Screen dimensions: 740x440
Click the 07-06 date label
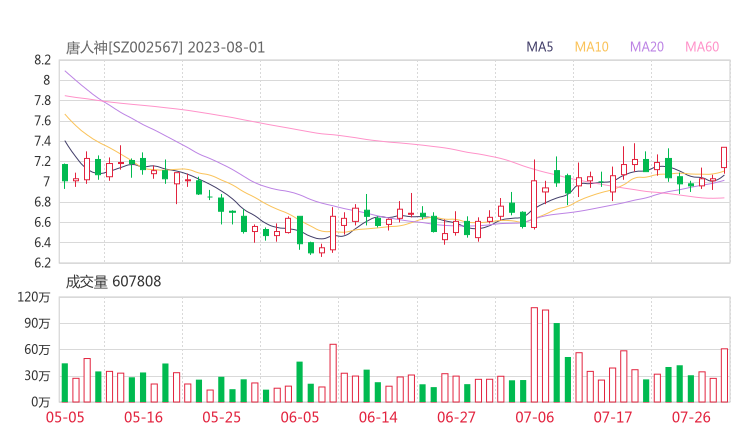point(534,417)
